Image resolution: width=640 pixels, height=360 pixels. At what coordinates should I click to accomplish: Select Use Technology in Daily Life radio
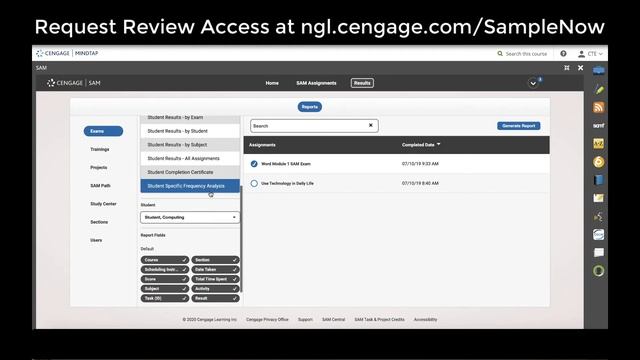tap(254, 183)
